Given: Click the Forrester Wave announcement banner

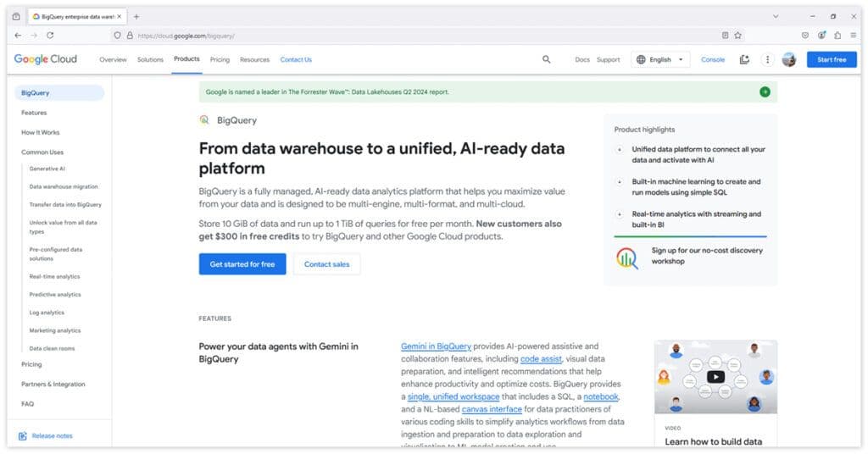Looking at the screenshot, I should coord(487,91).
